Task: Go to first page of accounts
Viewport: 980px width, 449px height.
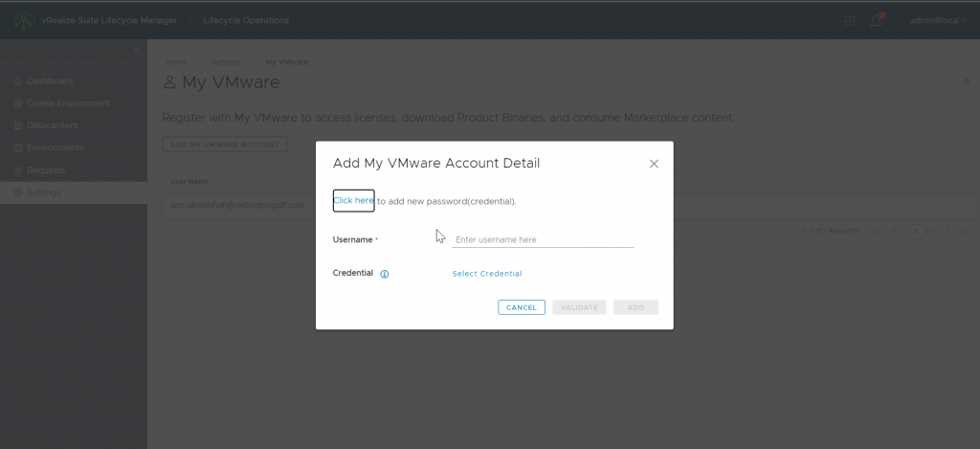Action: (x=879, y=232)
